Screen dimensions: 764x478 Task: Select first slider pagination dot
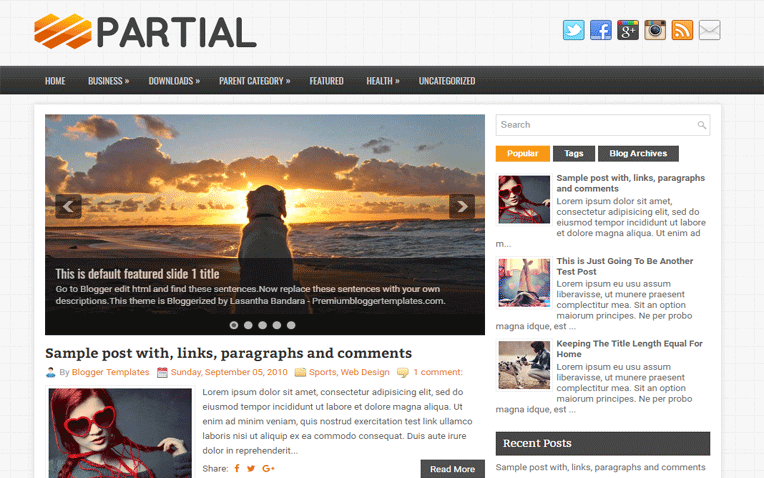[x=234, y=325]
